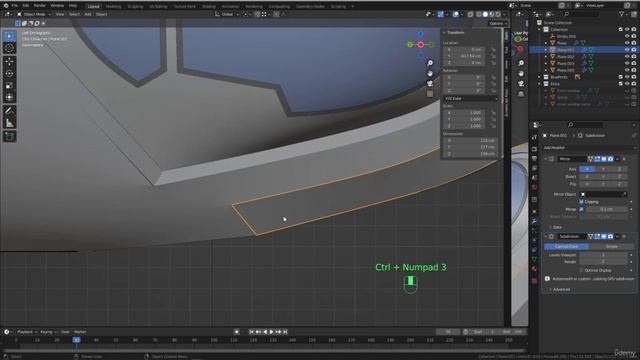The image size is (640, 360).
Task: Open the timeline Playback menu
Action: coord(27,332)
